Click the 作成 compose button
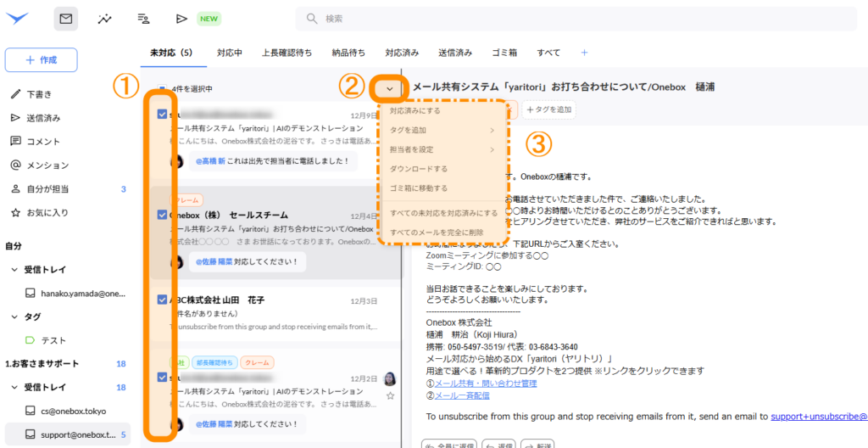This screenshot has height=448, width=868. pyautogui.click(x=42, y=60)
